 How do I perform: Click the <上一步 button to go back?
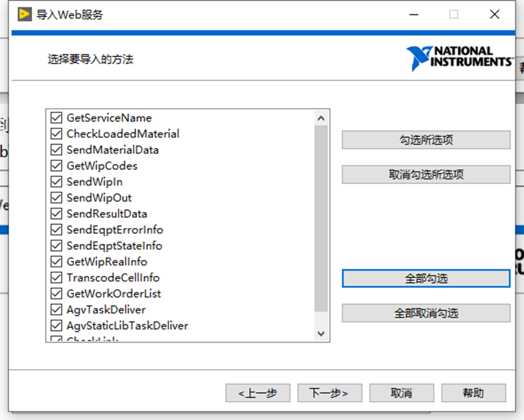pos(258,393)
